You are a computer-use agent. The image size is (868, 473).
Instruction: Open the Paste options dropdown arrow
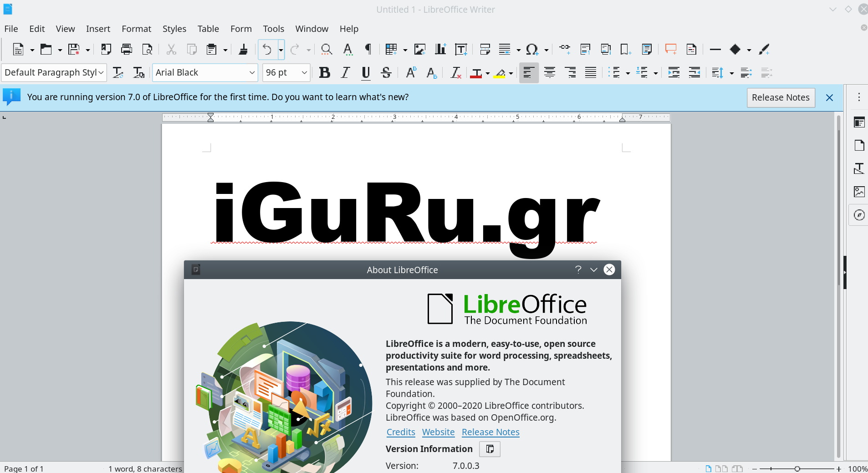225,50
